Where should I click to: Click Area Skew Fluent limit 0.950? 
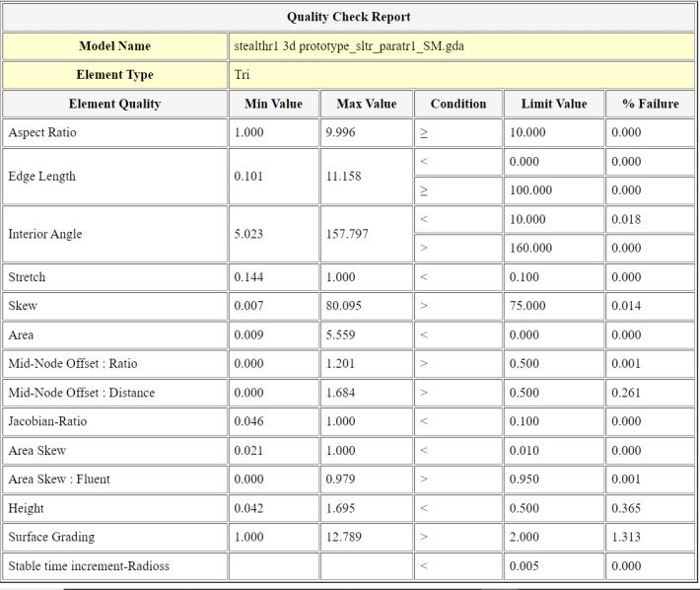(525, 479)
